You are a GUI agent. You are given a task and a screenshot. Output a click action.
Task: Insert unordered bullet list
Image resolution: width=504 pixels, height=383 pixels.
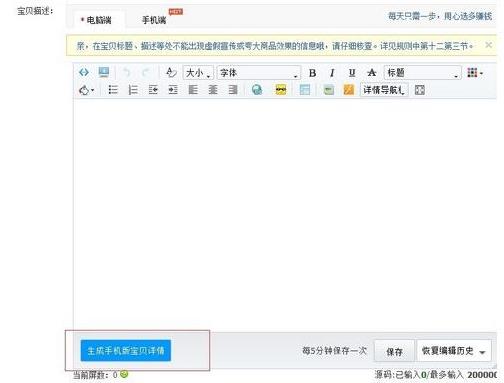coord(113,90)
